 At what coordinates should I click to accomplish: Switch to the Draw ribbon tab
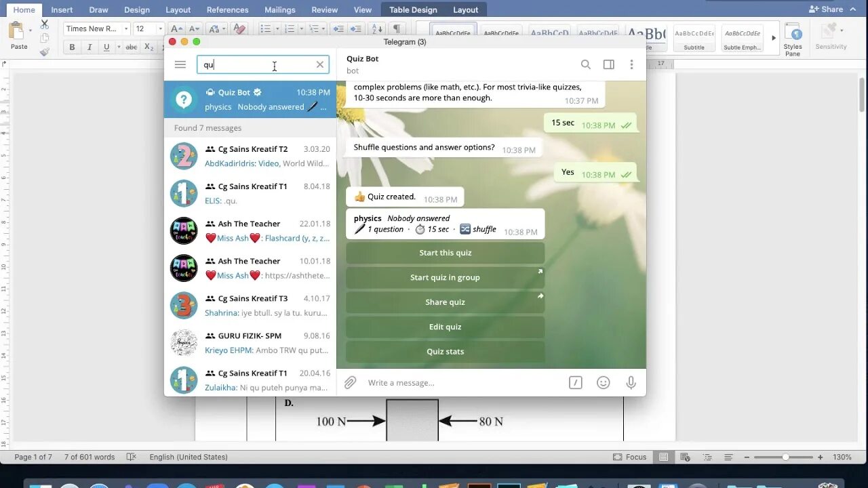pyautogui.click(x=98, y=9)
